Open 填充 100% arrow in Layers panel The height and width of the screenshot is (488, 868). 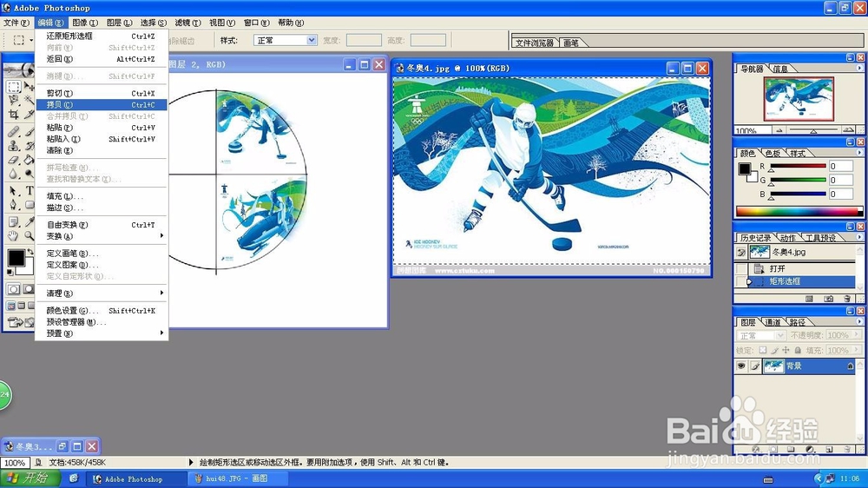[x=857, y=350]
